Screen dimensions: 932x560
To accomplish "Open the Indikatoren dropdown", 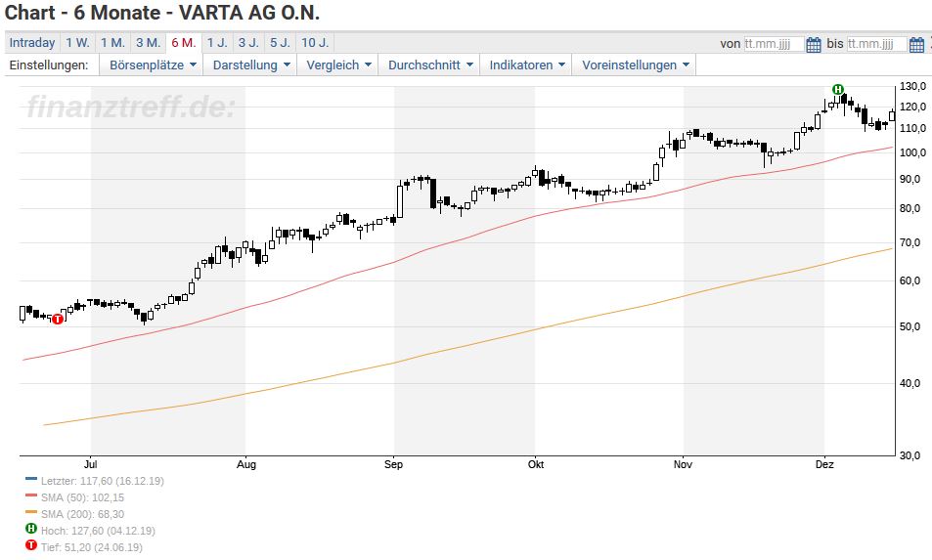I will (x=526, y=65).
